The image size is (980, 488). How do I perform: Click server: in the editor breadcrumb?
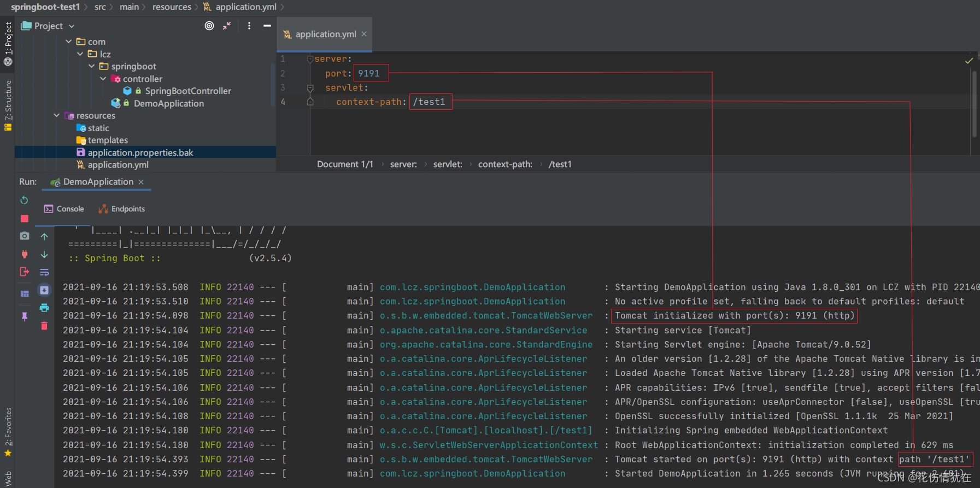[403, 164]
